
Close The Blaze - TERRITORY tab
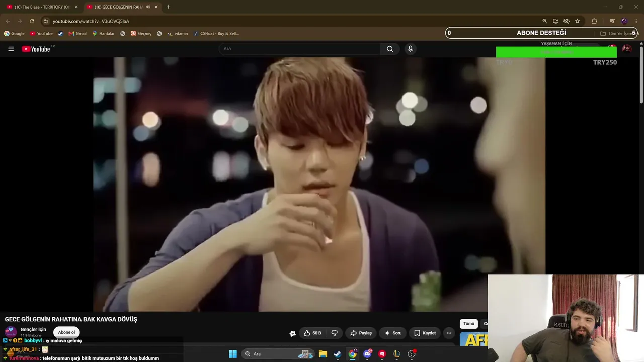[76, 7]
